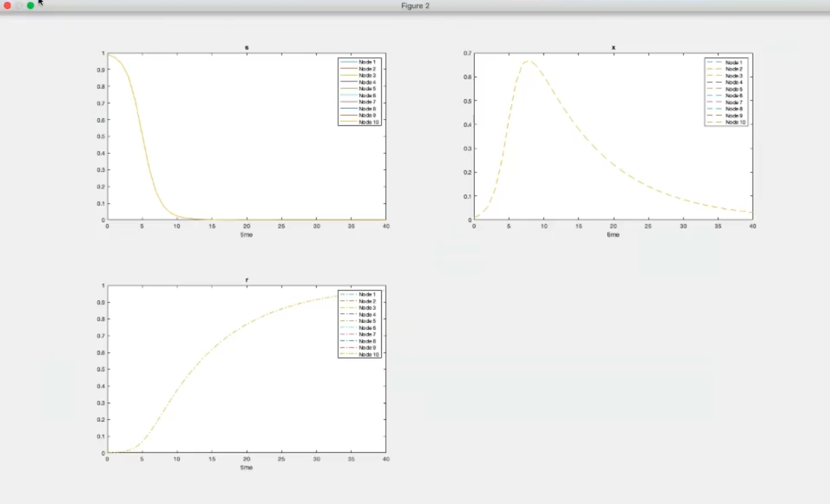Image resolution: width=830 pixels, height=504 pixels.
Task: Click the peak of the dashed x curve
Action: tap(528, 61)
